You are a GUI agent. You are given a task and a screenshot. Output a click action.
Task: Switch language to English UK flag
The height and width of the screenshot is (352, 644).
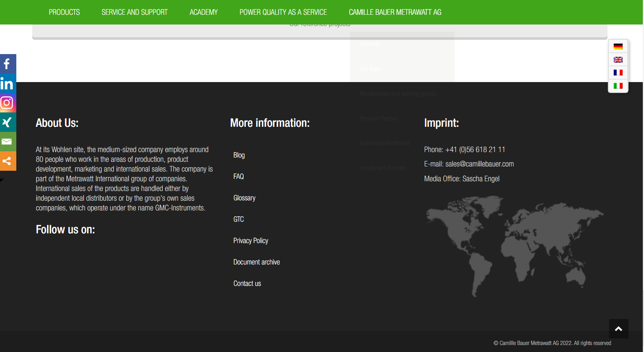point(618,60)
